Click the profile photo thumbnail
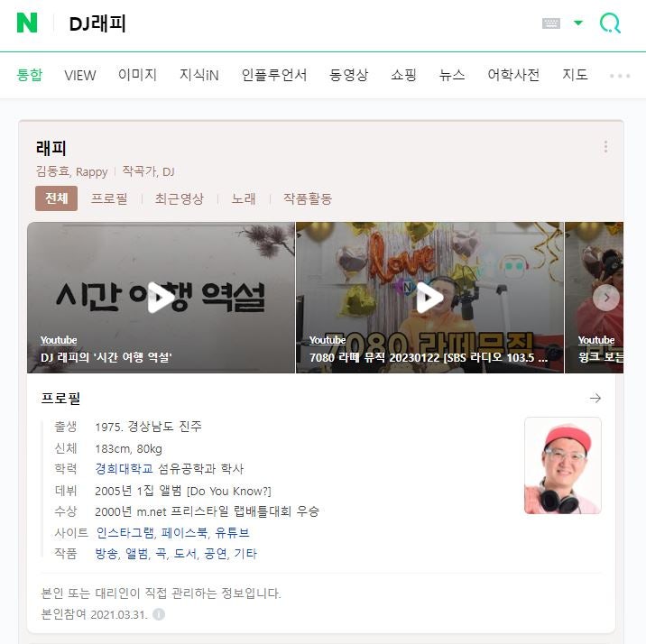Screen dimensions: 646x644 [x=563, y=465]
